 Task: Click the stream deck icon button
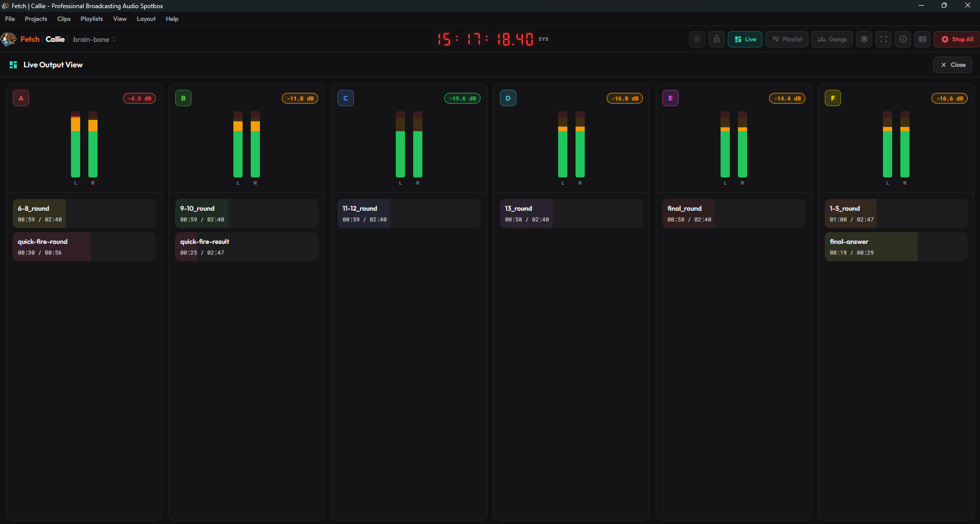tap(697, 39)
